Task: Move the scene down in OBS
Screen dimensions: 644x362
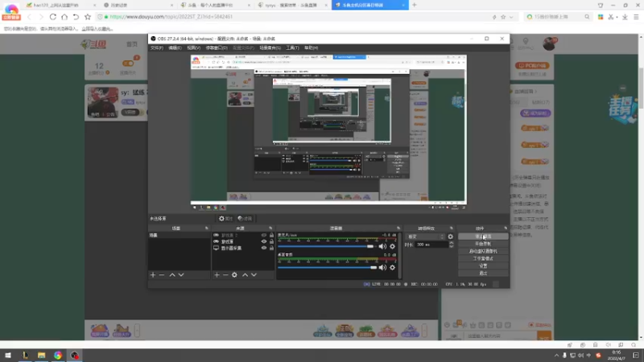Action: click(x=181, y=275)
